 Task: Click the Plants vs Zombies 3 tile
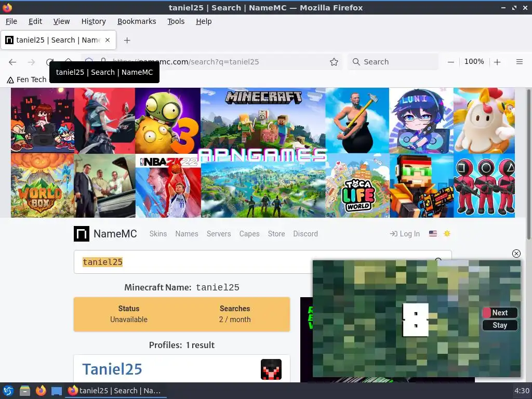click(x=168, y=121)
